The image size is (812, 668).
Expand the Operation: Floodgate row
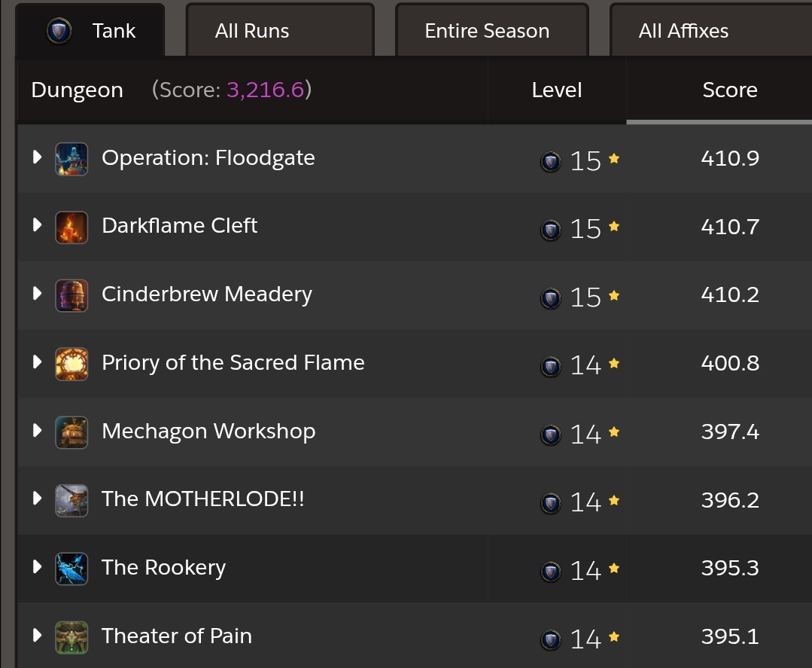click(x=37, y=157)
